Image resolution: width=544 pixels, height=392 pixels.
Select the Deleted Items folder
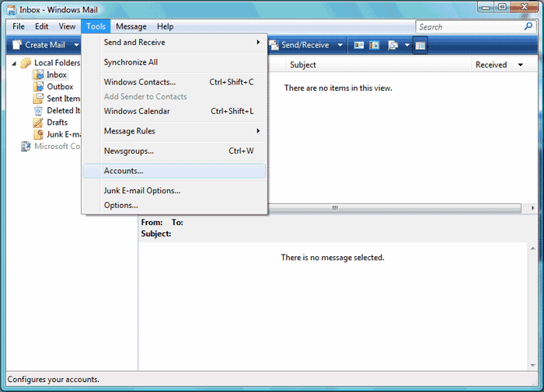click(x=64, y=110)
